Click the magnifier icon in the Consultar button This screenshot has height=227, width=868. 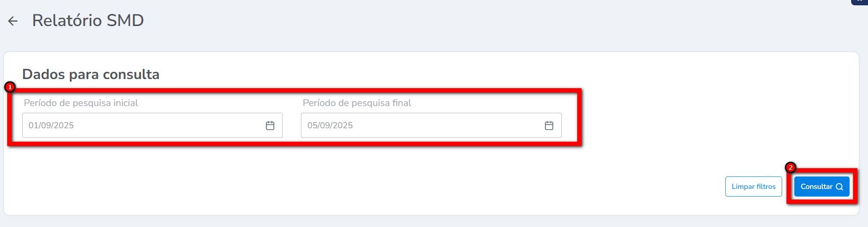tap(840, 187)
